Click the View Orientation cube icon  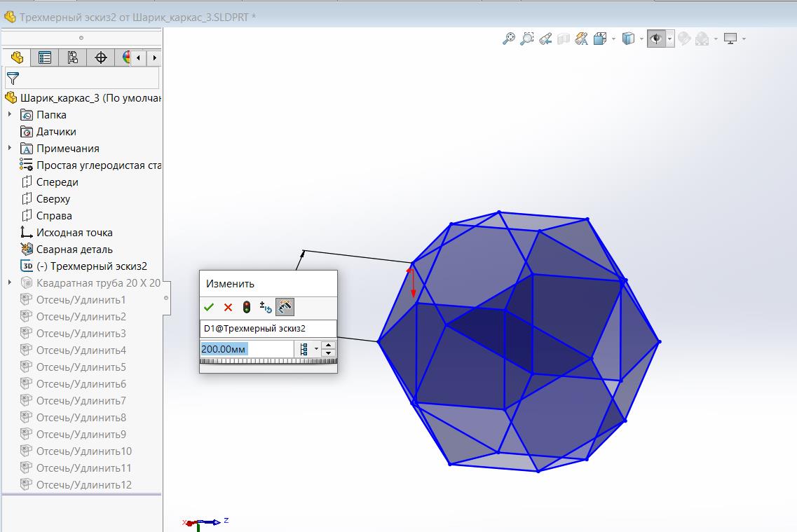click(x=600, y=39)
